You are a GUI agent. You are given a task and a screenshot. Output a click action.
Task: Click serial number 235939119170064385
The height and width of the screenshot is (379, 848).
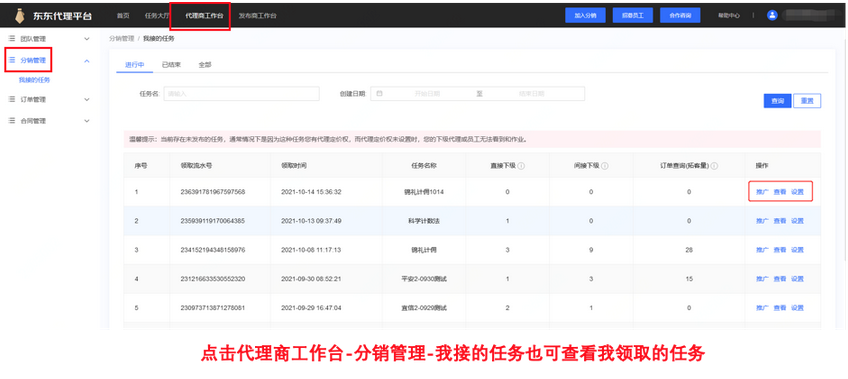click(213, 221)
